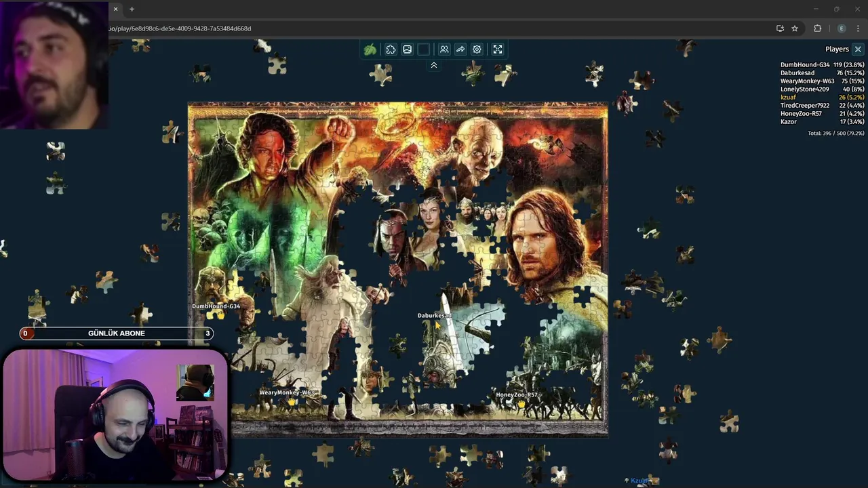This screenshot has height=488, width=868.
Task: Click the install app icon in address bar
Action: tap(780, 28)
